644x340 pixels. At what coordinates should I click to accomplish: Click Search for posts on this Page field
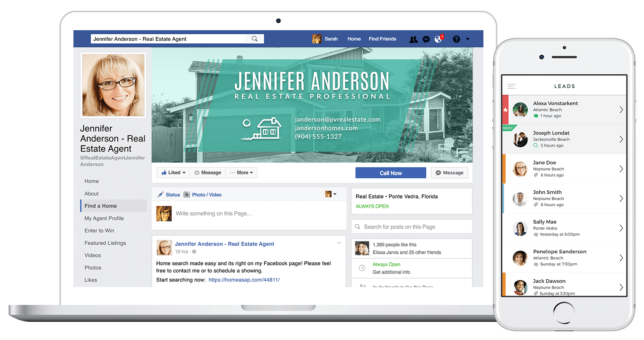click(411, 227)
